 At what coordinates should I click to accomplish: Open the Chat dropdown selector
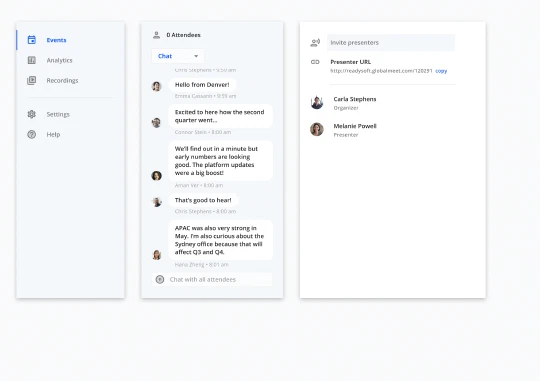(x=178, y=56)
